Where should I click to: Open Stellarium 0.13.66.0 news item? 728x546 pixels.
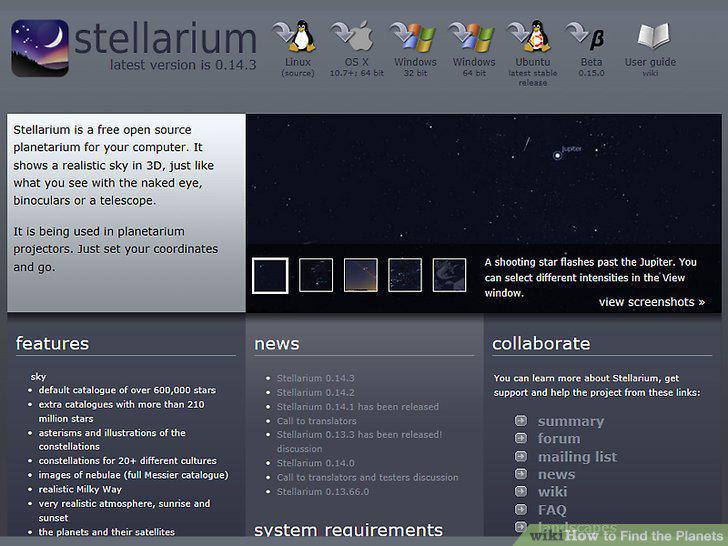tap(323, 492)
